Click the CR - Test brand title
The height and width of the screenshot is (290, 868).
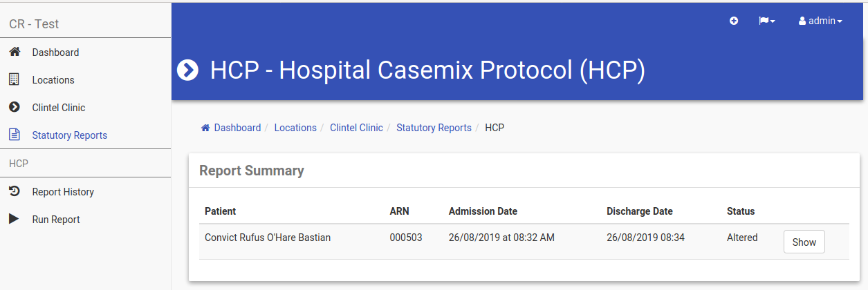click(34, 24)
